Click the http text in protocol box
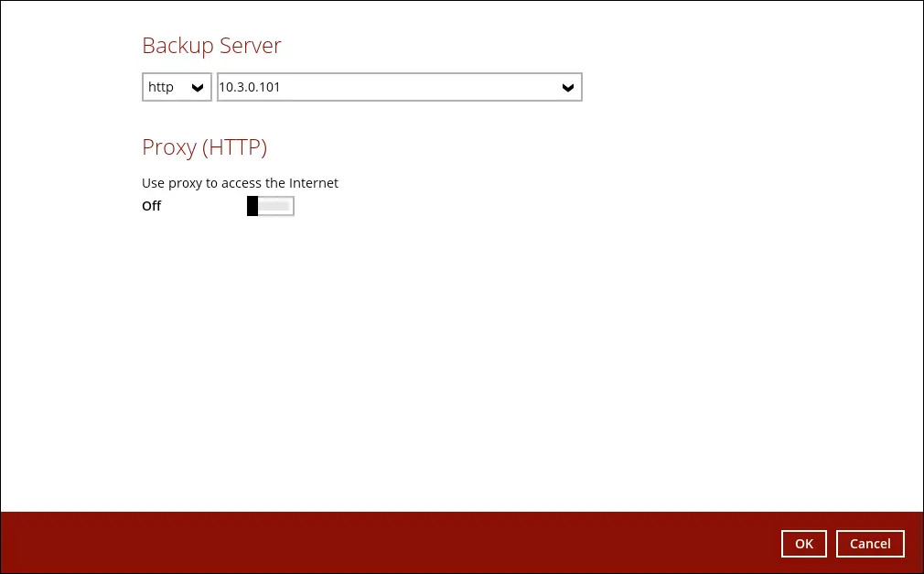The image size is (924, 574). click(x=161, y=87)
